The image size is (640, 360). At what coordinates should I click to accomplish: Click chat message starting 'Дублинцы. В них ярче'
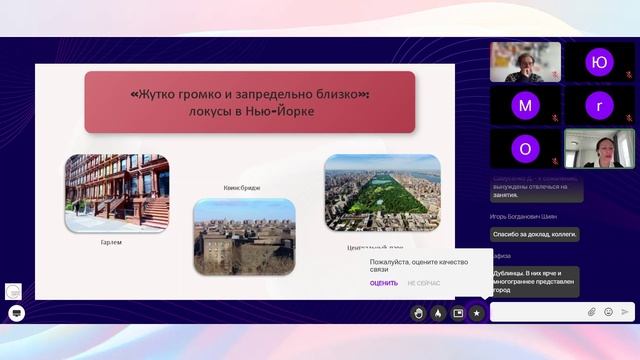click(x=535, y=282)
